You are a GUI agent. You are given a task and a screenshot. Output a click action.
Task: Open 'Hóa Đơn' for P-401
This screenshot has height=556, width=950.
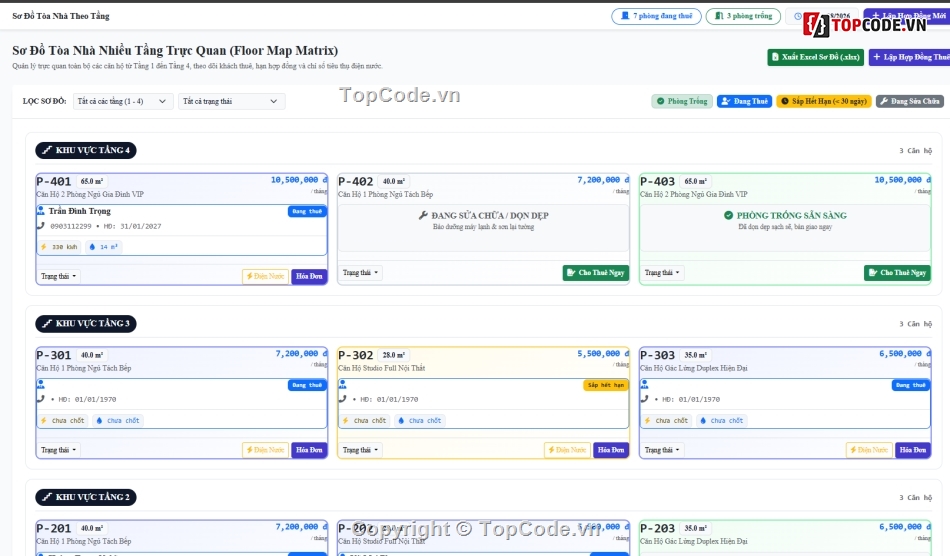pyautogui.click(x=309, y=276)
